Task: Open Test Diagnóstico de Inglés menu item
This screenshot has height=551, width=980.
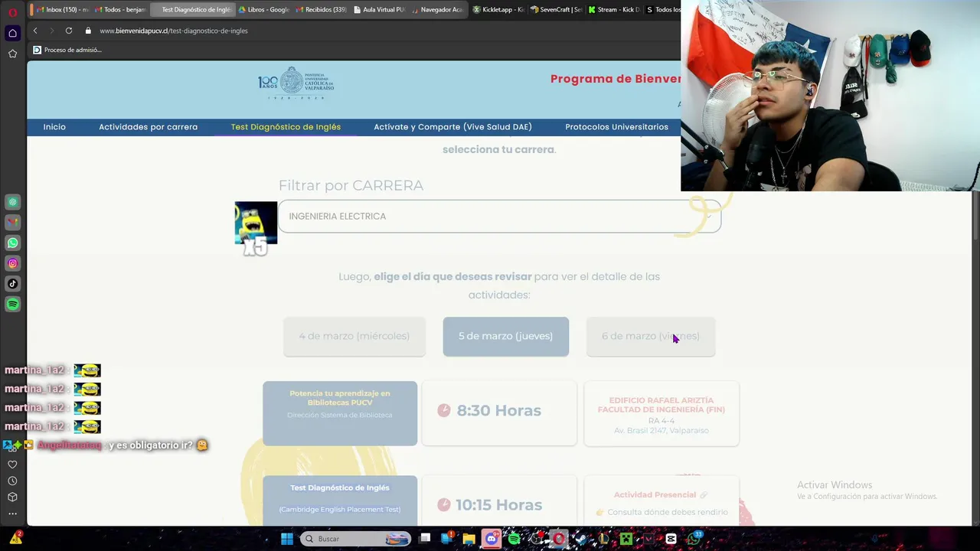Action: point(286,127)
